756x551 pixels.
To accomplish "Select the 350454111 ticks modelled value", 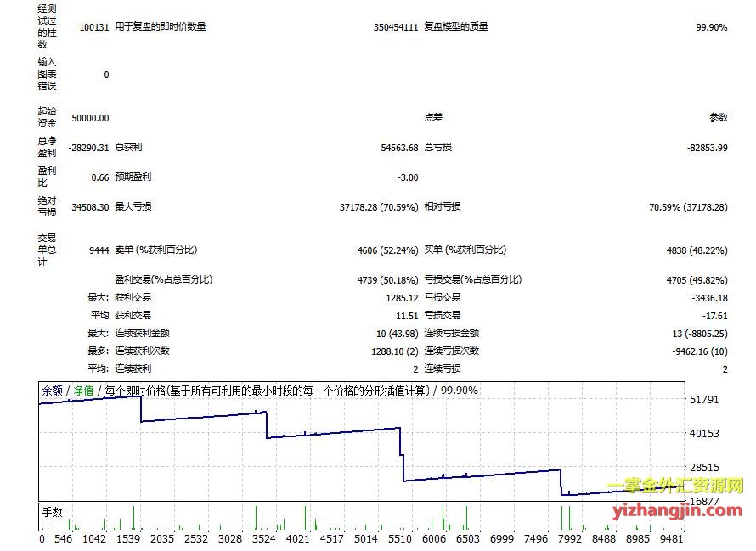I will pyautogui.click(x=396, y=27).
